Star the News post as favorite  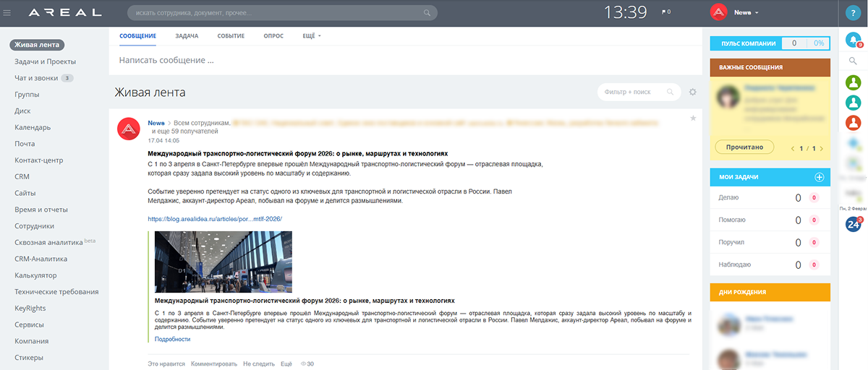tap(693, 118)
